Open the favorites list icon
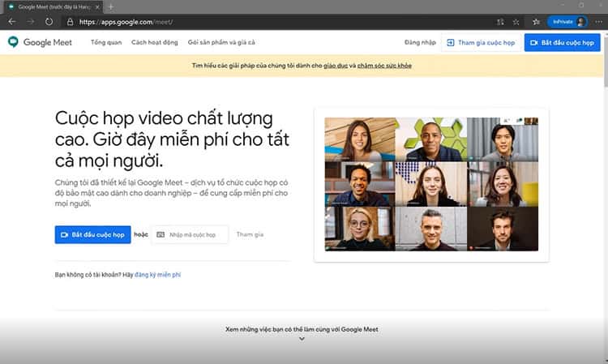 coord(537,22)
